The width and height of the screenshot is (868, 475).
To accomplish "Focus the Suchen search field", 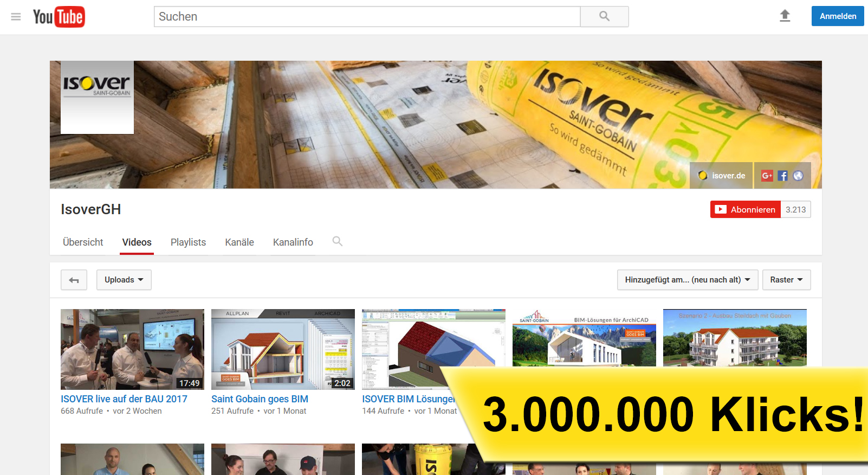I will pyautogui.click(x=367, y=17).
